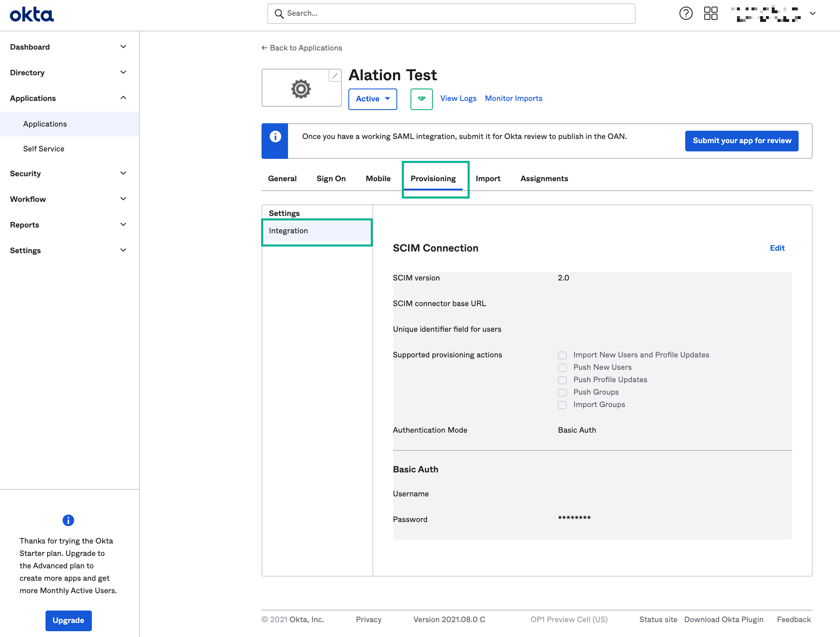The image size is (840, 637).
Task: Tick the Push New Users checkbox
Action: (x=562, y=368)
